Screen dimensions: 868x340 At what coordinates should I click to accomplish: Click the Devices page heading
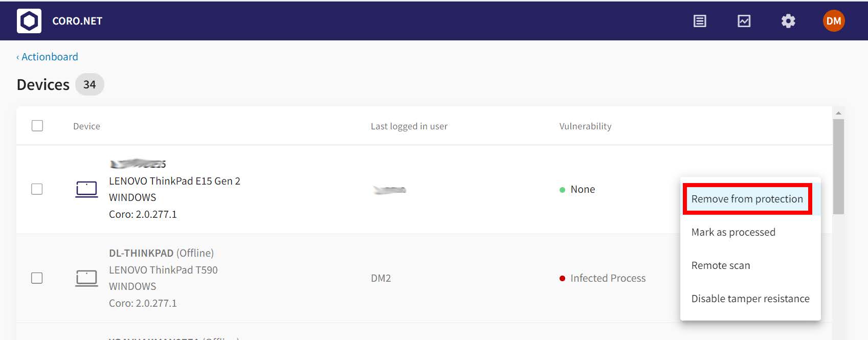[43, 84]
